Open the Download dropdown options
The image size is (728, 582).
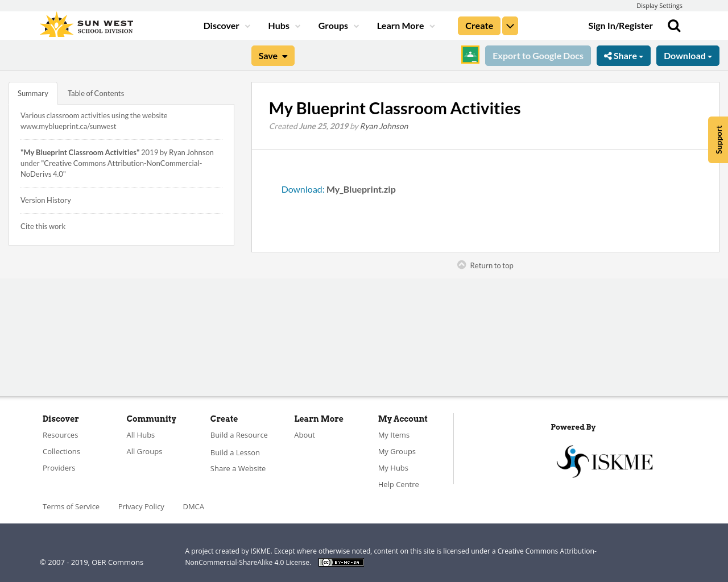(687, 55)
